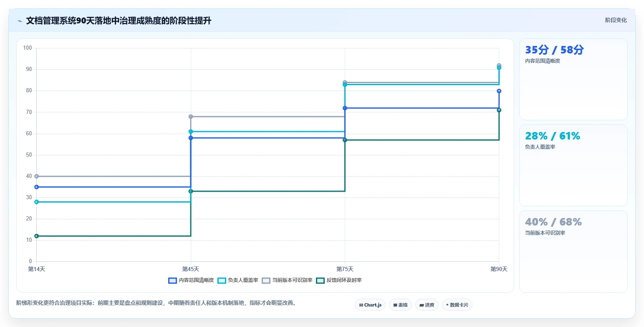This screenshot has height=327, width=644.
Task: Click the lightning icon beside the title
Action: tap(20, 21)
